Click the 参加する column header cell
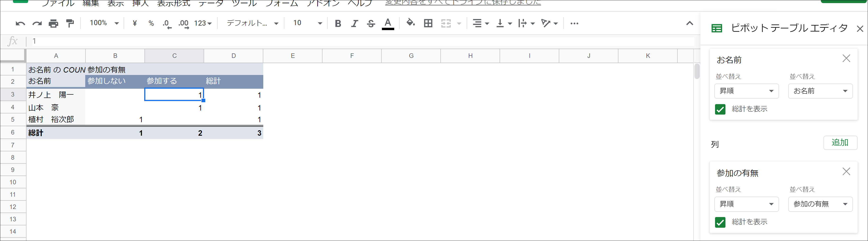This screenshot has height=241, width=868. [x=174, y=81]
